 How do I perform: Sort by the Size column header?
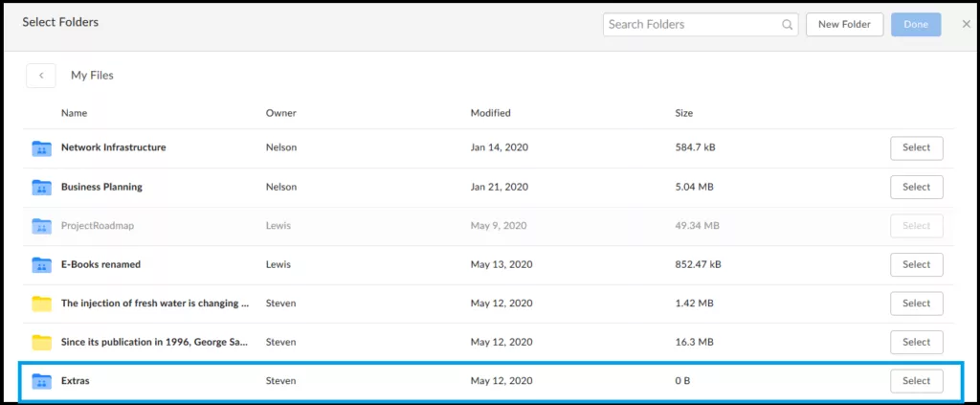683,113
